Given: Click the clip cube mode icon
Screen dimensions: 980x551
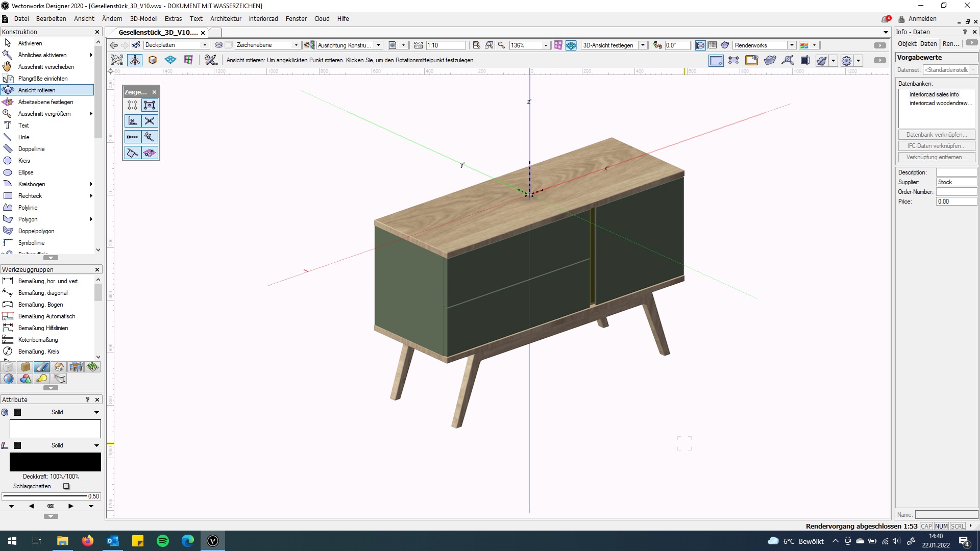Looking at the screenshot, I should [x=152, y=60].
